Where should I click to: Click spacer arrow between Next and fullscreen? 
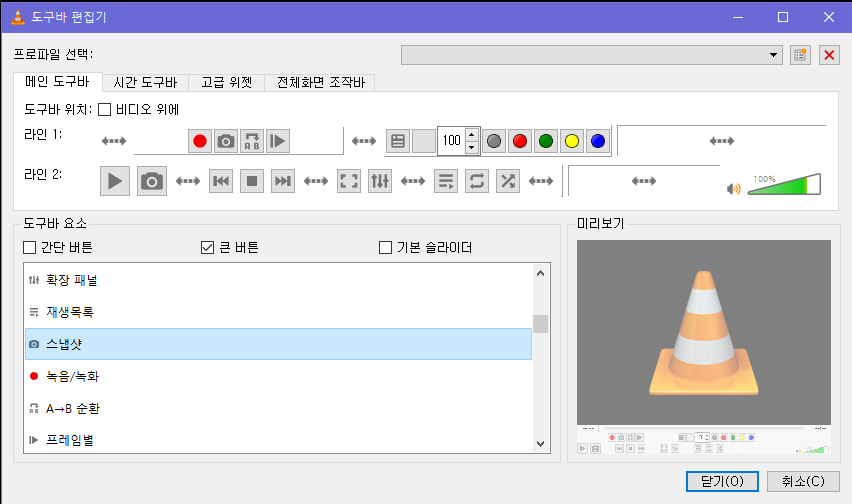316,181
